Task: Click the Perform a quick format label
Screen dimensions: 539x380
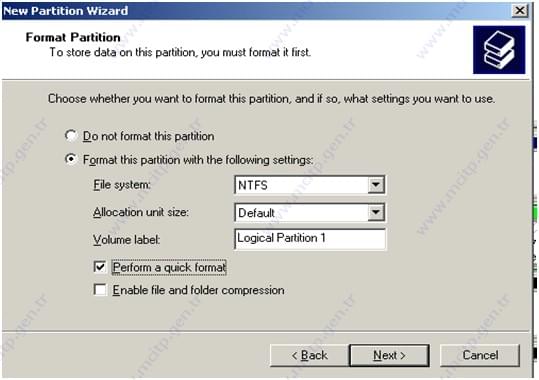Action: click(169, 267)
